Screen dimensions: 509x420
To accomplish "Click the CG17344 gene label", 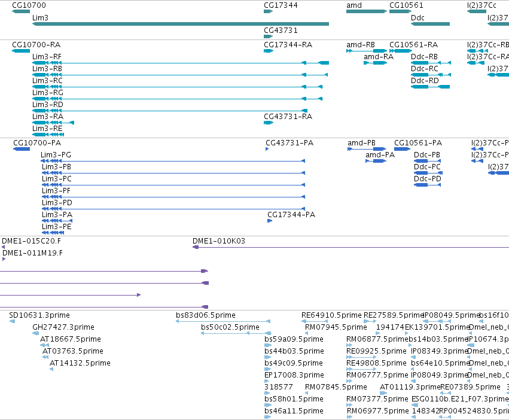I will (x=281, y=5).
